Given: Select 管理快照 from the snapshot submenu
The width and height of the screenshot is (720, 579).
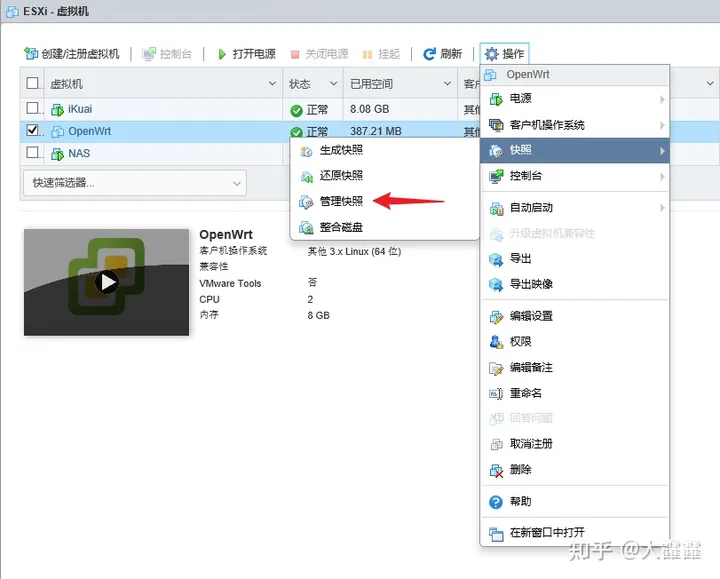Looking at the screenshot, I should [341, 202].
